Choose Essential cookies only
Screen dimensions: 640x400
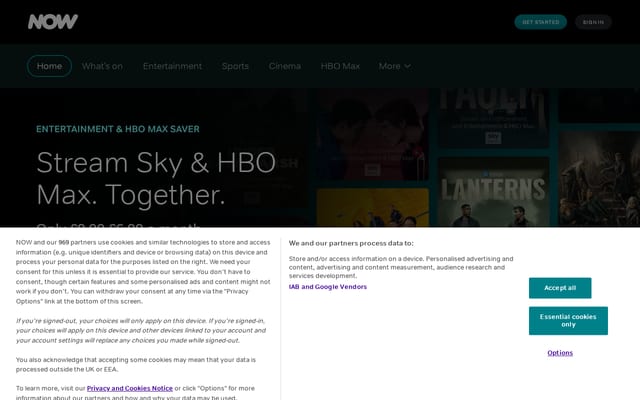tap(568, 321)
